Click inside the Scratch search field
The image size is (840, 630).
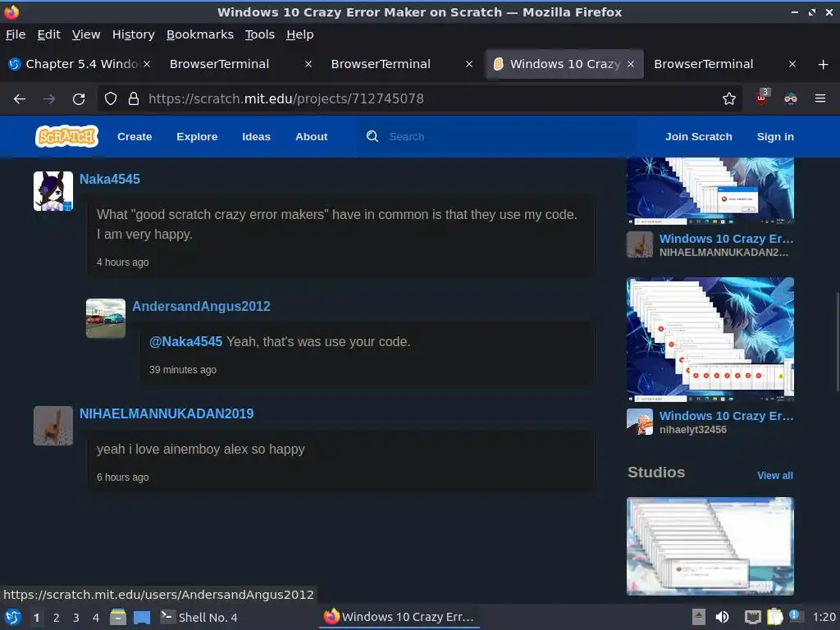tap(498, 137)
